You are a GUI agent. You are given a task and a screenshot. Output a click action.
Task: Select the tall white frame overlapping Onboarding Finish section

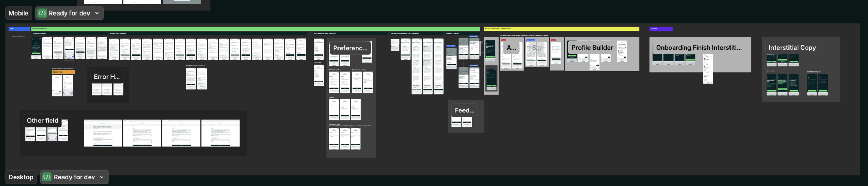point(708,69)
